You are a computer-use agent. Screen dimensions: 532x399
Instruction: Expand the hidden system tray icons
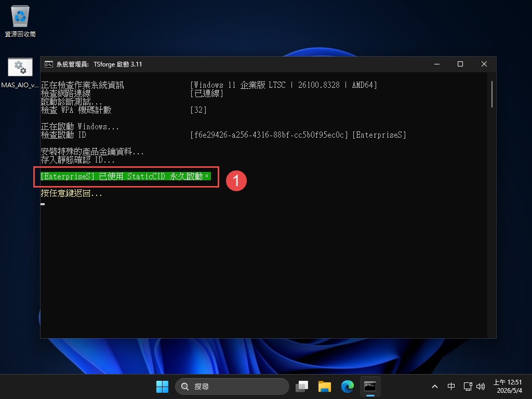(x=435, y=386)
